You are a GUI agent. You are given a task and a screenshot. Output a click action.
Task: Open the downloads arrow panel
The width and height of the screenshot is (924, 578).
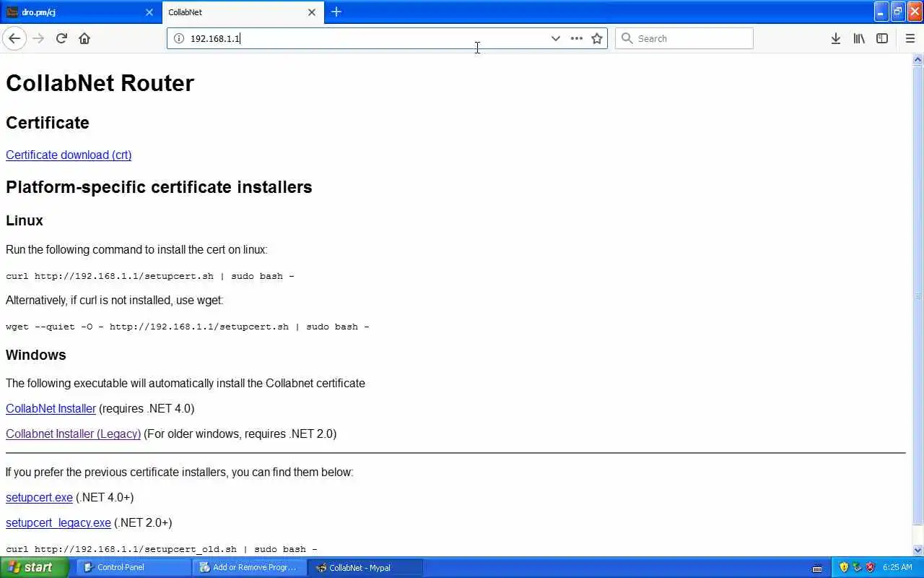click(x=835, y=38)
